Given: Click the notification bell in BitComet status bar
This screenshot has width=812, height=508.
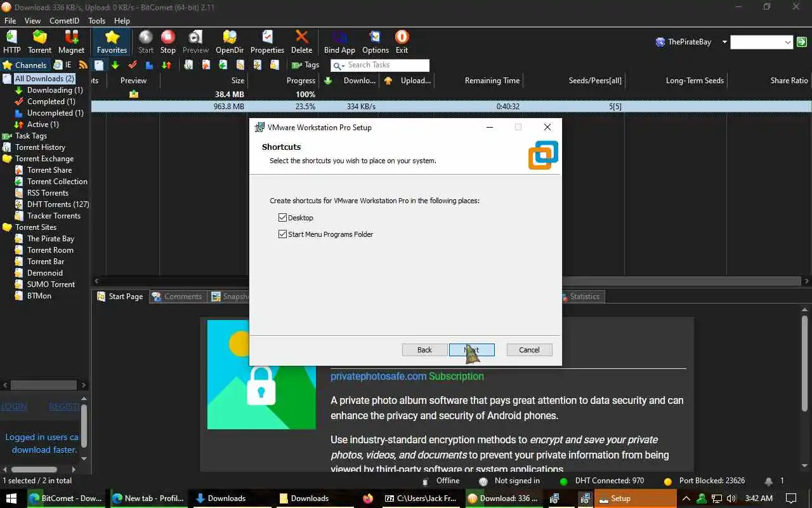Looking at the screenshot, I should coord(769,481).
